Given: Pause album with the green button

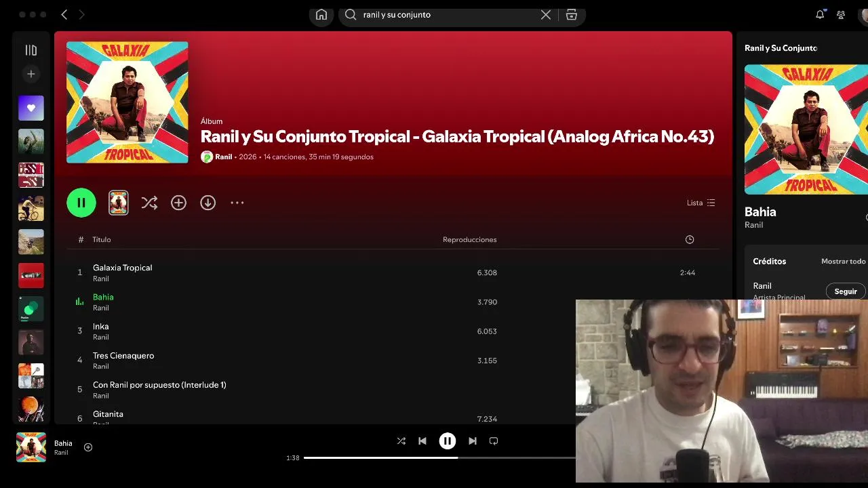Looking at the screenshot, I should [81, 203].
